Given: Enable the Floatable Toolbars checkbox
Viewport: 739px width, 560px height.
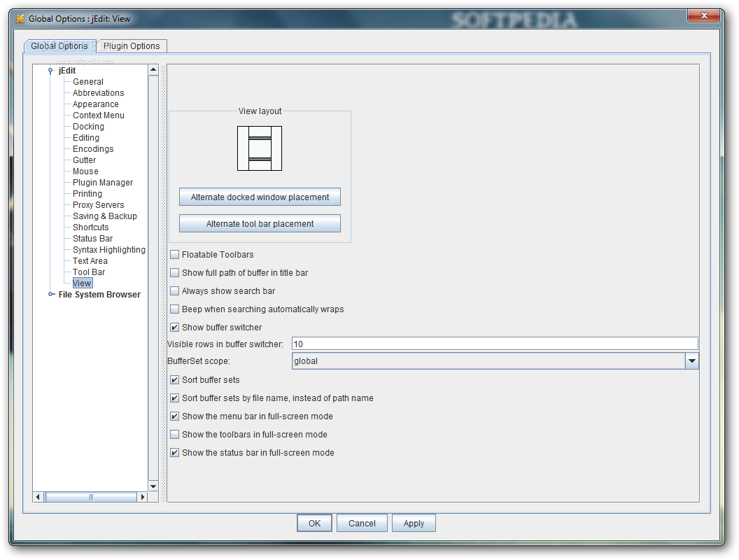Looking at the screenshot, I should (174, 255).
